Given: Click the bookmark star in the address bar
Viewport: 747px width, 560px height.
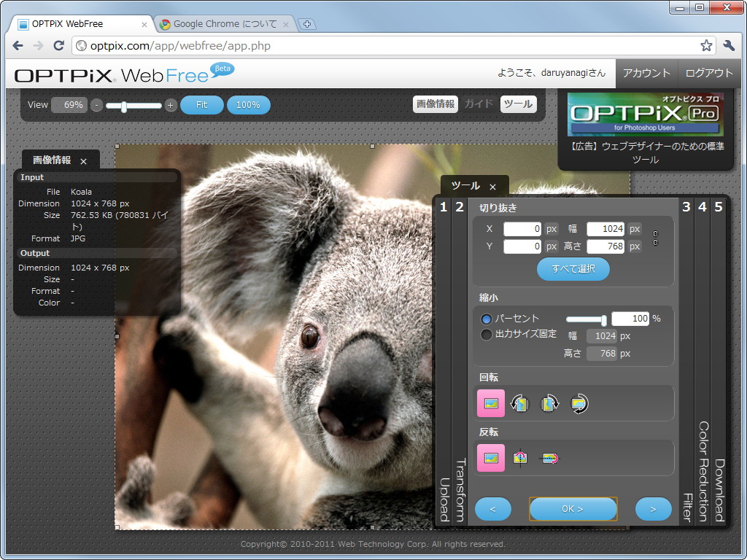Looking at the screenshot, I should pos(705,44).
